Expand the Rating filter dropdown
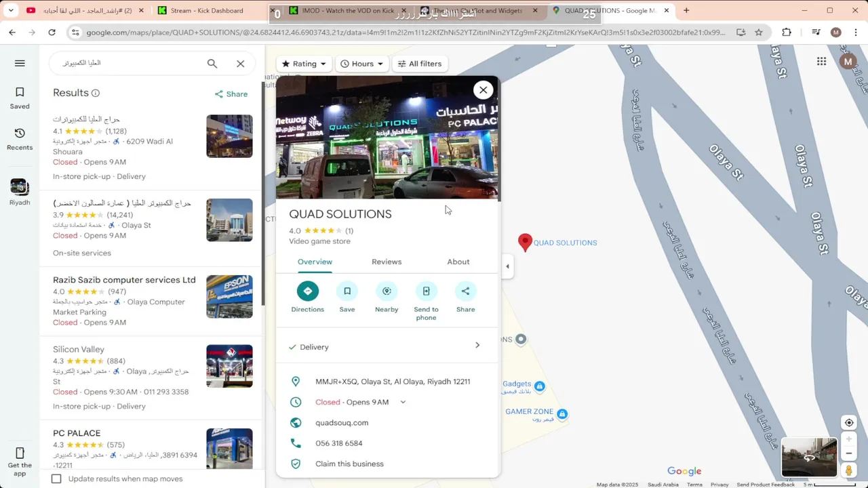868x488 pixels. point(304,64)
